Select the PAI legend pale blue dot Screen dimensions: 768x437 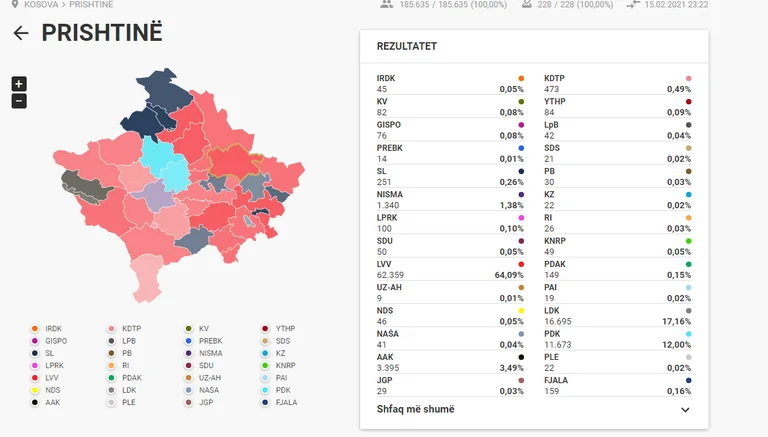point(265,378)
